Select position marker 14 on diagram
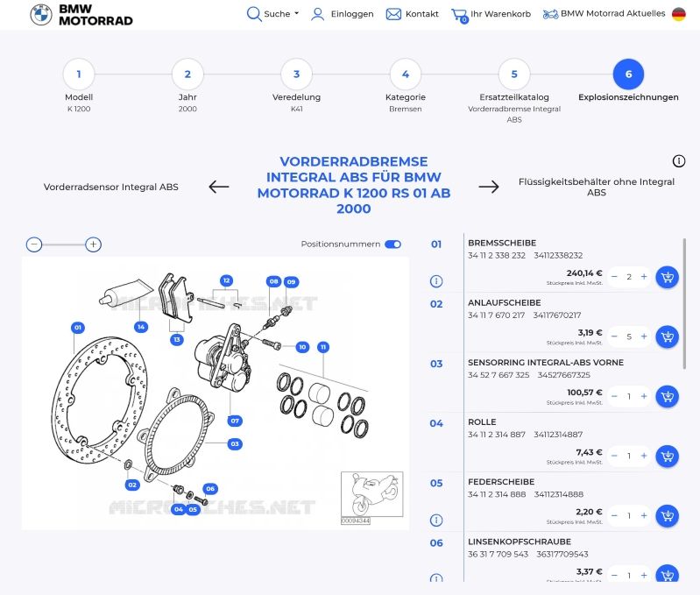The height and width of the screenshot is (595, 700). (x=141, y=327)
